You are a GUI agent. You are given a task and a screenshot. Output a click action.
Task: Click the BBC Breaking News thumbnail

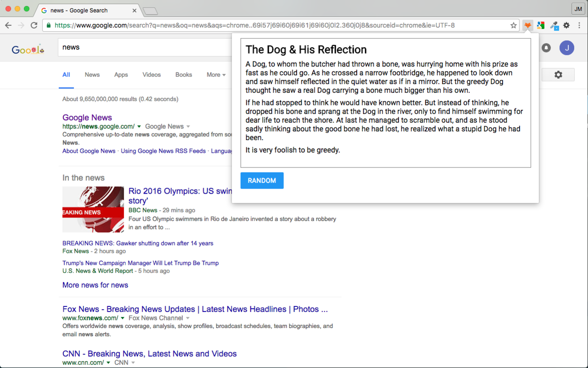pyautogui.click(x=93, y=209)
